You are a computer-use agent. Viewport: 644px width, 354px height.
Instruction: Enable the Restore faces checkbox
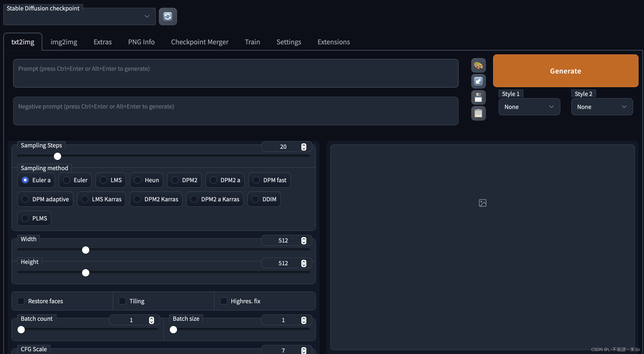coord(21,301)
